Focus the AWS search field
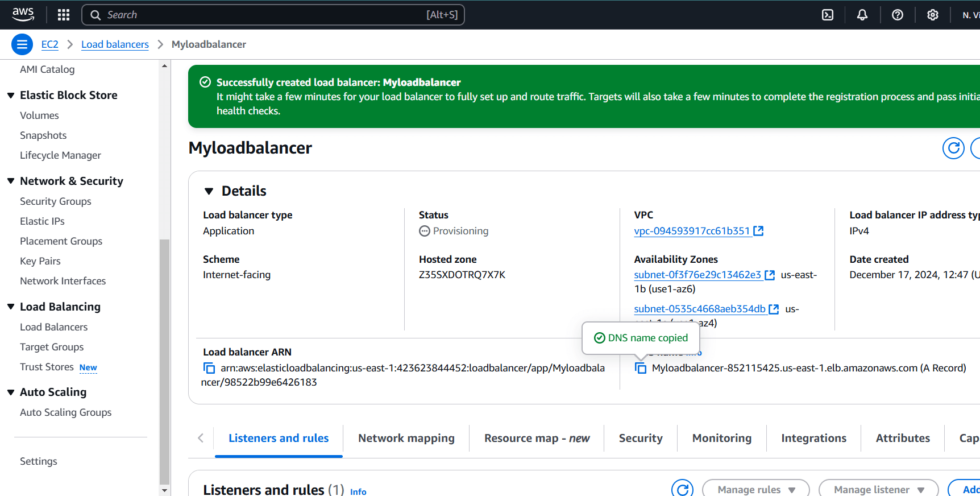980x496 pixels. (x=273, y=15)
